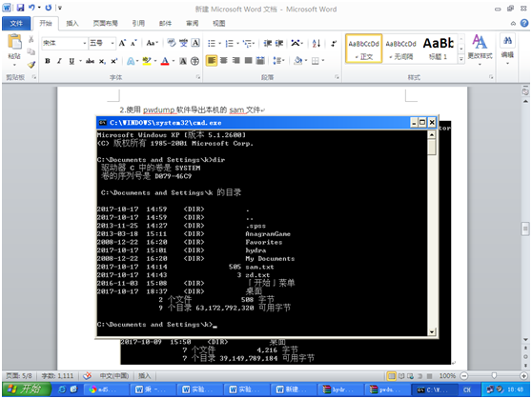
Task: Apply subscript formatting
Action: coord(102,61)
